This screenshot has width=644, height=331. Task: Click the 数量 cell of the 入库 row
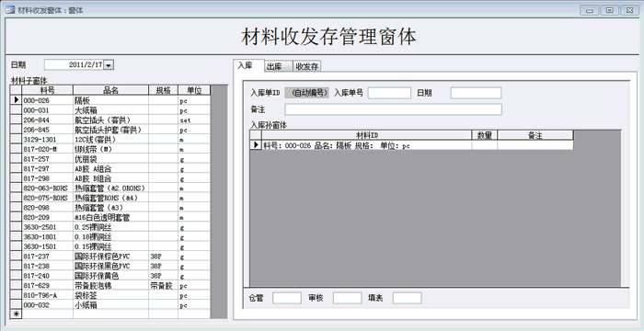[x=485, y=145]
